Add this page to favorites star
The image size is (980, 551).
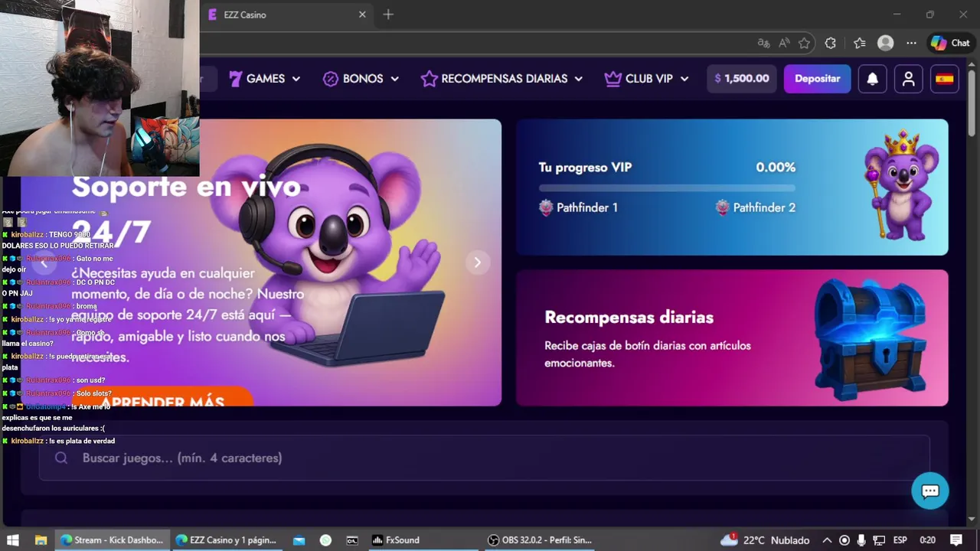pos(804,44)
